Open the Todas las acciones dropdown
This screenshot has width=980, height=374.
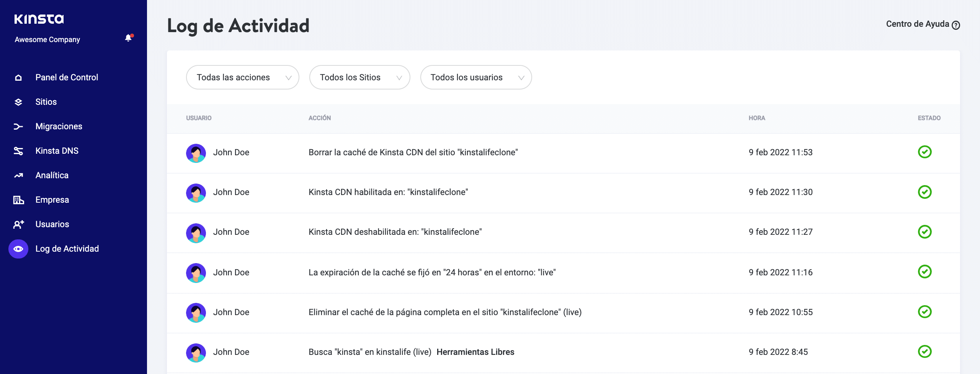click(x=242, y=77)
